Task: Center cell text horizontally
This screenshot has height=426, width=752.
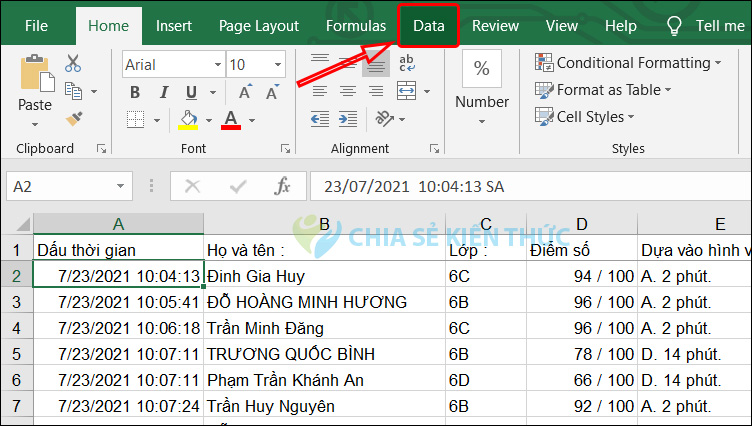Action: tap(348, 91)
